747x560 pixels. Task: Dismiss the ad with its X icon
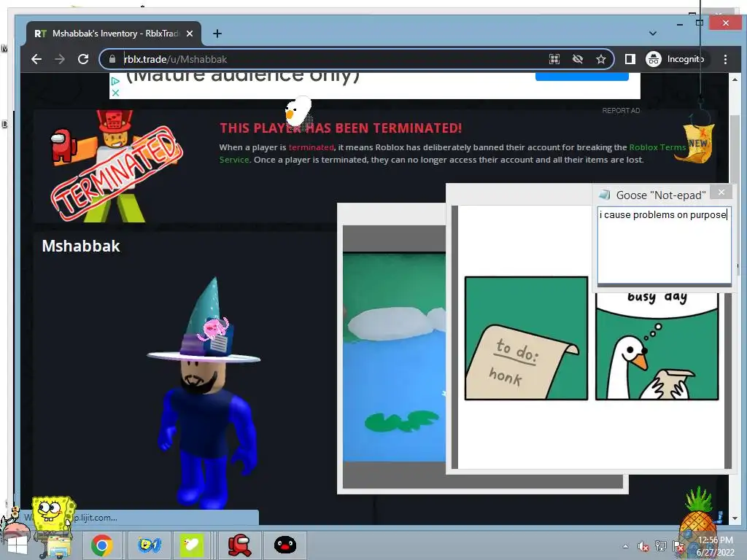click(x=115, y=93)
